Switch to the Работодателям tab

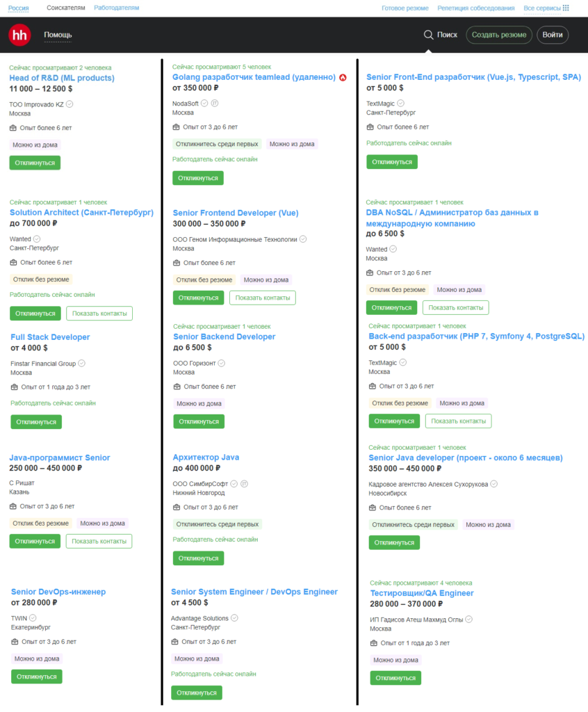(x=116, y=8)
